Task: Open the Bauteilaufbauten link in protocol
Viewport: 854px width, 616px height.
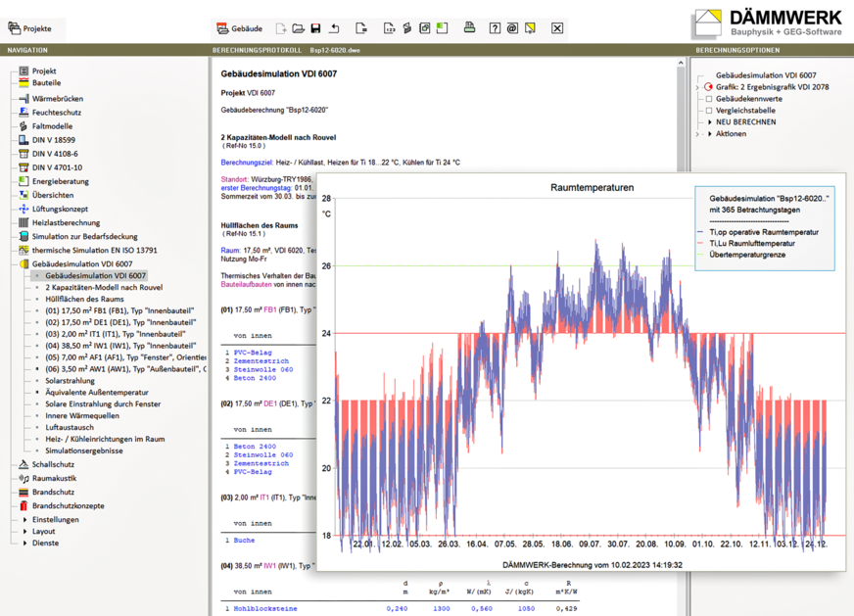Action: tap(246, 284)
